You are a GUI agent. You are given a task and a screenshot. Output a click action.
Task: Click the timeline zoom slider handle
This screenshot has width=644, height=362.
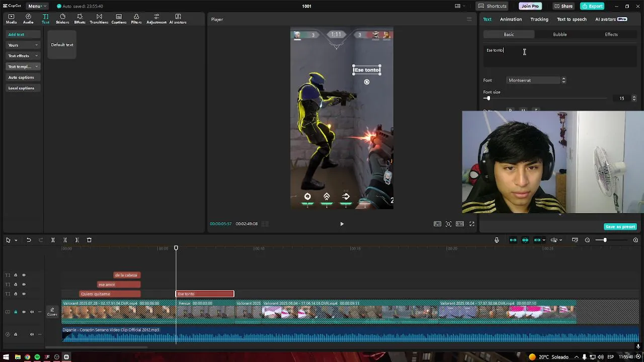click(x=605, y=240)
